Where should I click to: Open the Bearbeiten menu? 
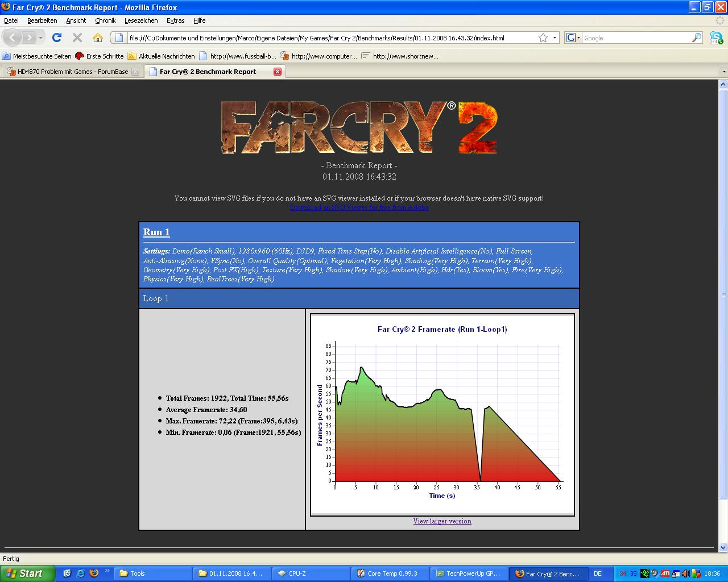(42, 20)
